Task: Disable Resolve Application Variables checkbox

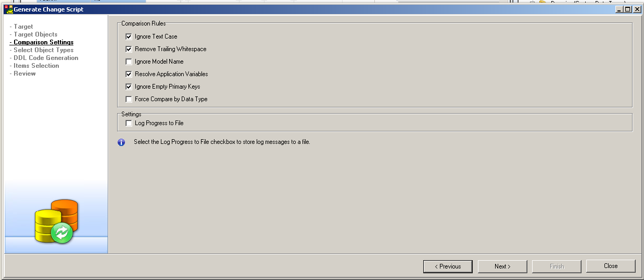Action: (x=129, y=74)
